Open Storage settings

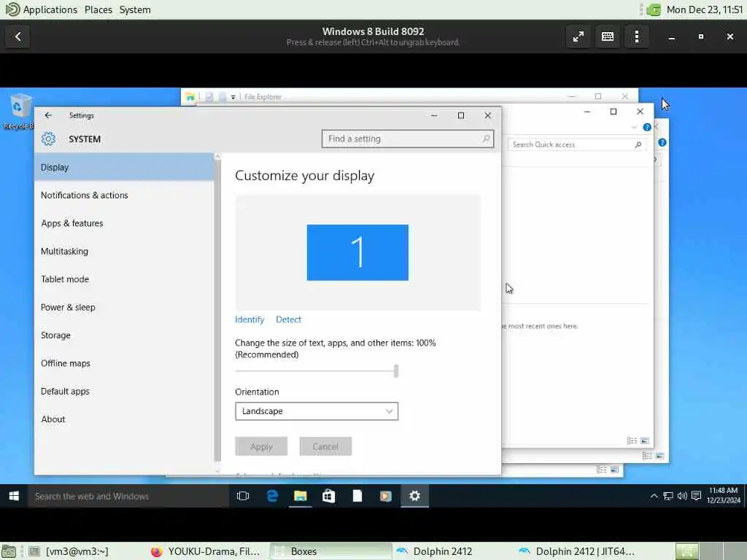pyautogui.click(x=124, y=335)
